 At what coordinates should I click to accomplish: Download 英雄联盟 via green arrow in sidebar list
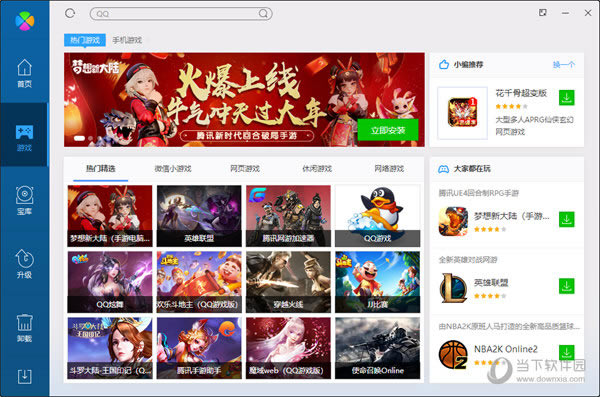click(566, 286)
